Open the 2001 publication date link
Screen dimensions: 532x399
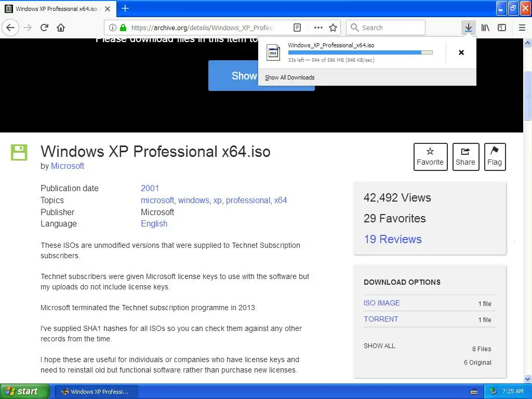tap(150, 188)
